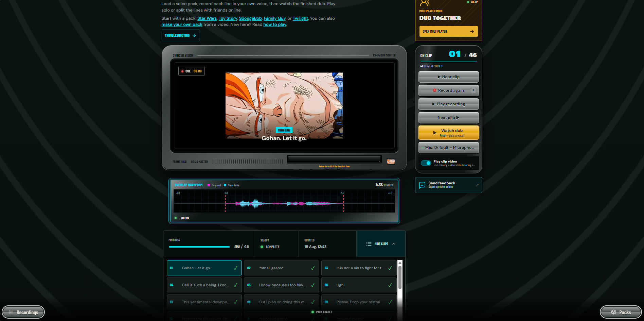This screenshot has height=321, width=644.
Task: Open the Family Guy pack link
Action: coord(275,18)
